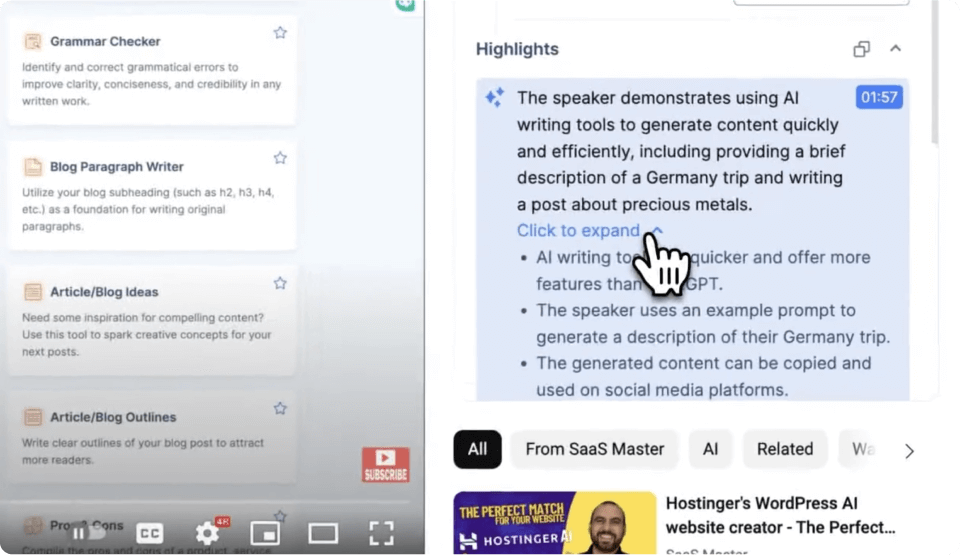Select the 'Related' filter tab
Image resolution: width=960 pixels, height=555 pixels.
[x=784, y=449]
